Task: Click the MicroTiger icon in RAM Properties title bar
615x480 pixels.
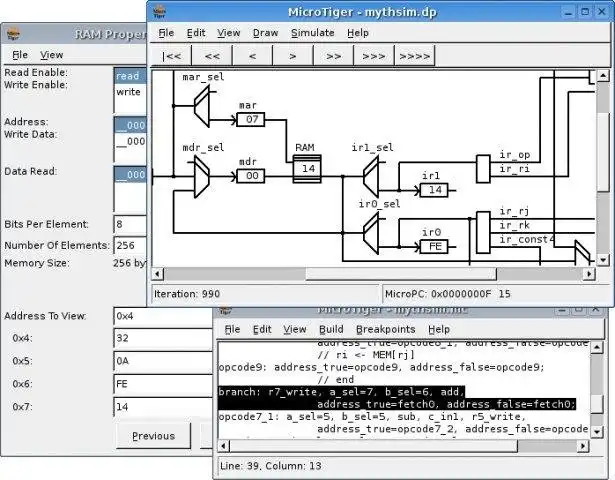Action: pyautogui.click(x=13, y=34)
